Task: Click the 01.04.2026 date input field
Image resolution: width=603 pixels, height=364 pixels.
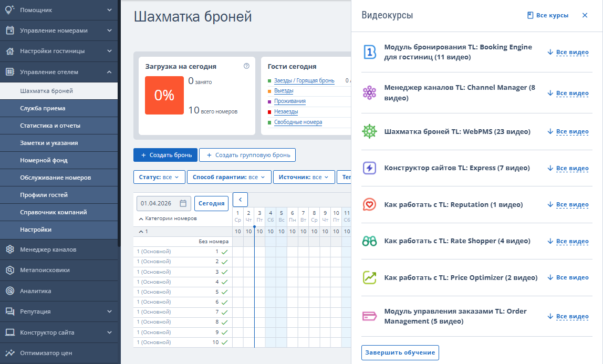Action: click(x=164, y=203)
